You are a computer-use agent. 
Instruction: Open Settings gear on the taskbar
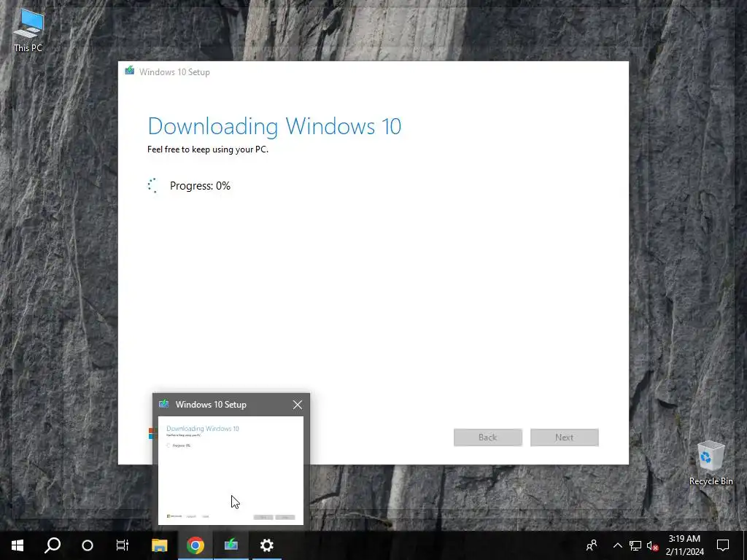pos(267,545)
